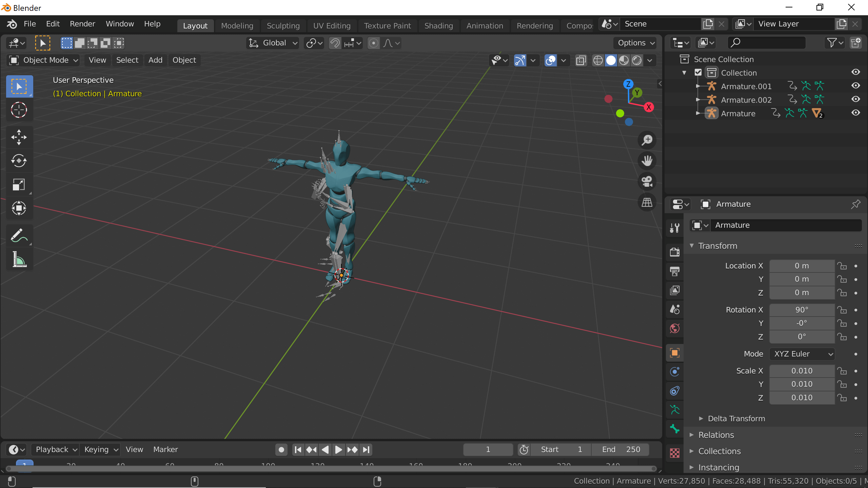Select the Cursor tool in toolbar
The image size is (868, 488).
(19, 110)
